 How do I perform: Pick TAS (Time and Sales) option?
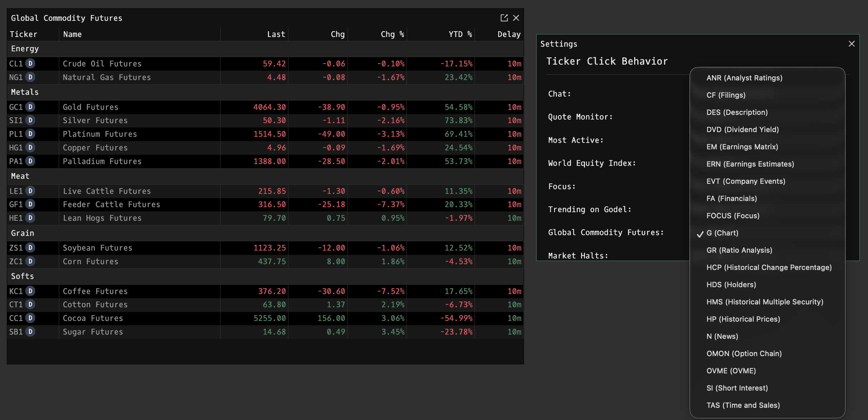(767, 405)
